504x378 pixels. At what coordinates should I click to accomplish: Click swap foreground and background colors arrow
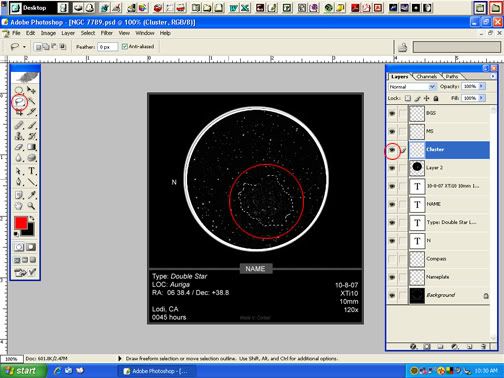click(32, 219)
